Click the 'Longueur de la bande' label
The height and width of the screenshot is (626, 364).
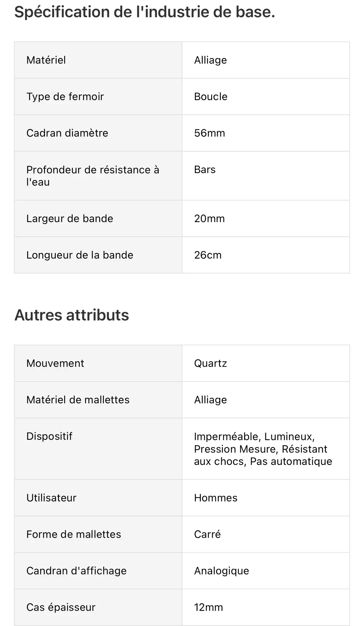coord(80,255)
